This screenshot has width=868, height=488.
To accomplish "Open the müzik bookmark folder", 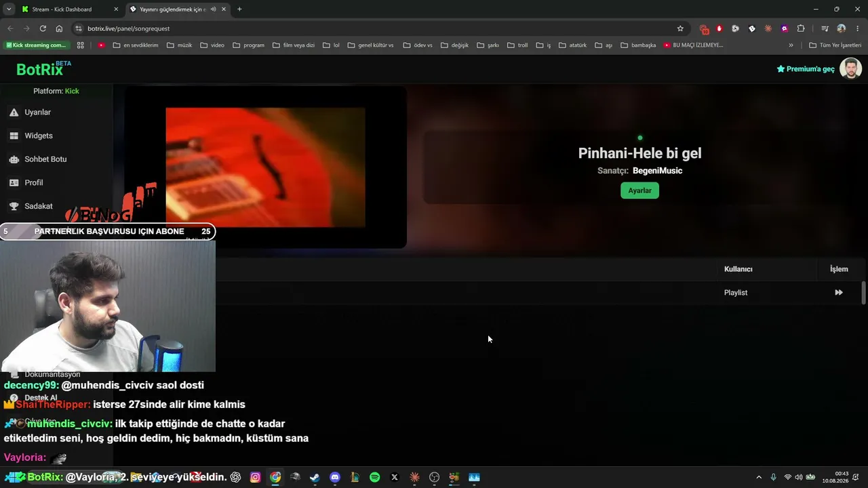I will [179, 45].
